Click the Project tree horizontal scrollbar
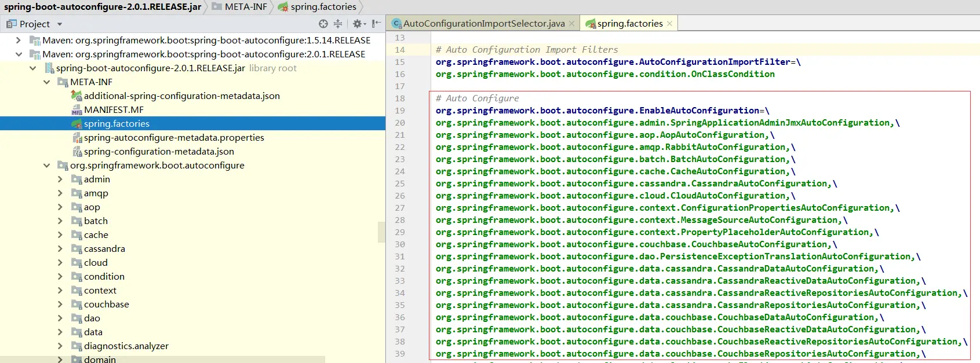 162,360
